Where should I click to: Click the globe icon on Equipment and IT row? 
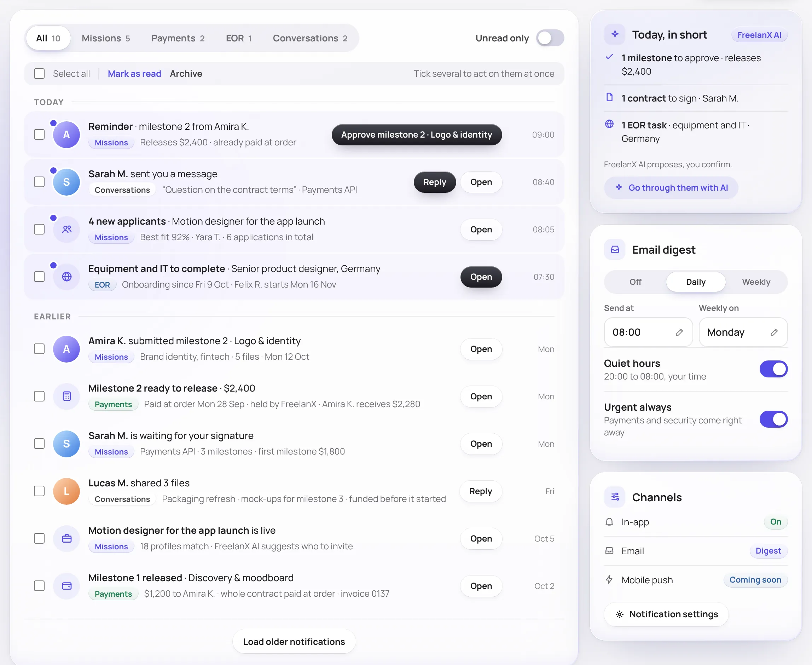pyautogui.click(x=66, y=277)
